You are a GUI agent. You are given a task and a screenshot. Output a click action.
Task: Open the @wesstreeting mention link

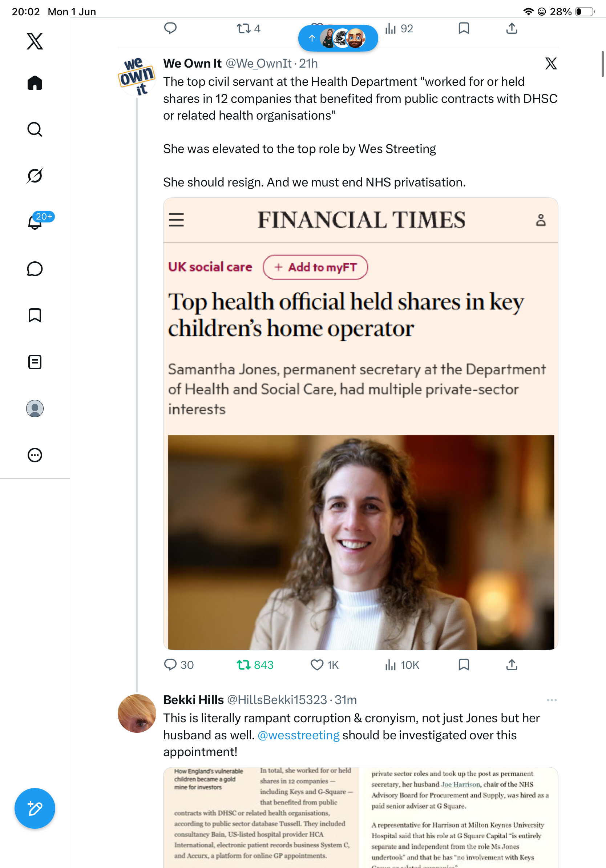299,735
